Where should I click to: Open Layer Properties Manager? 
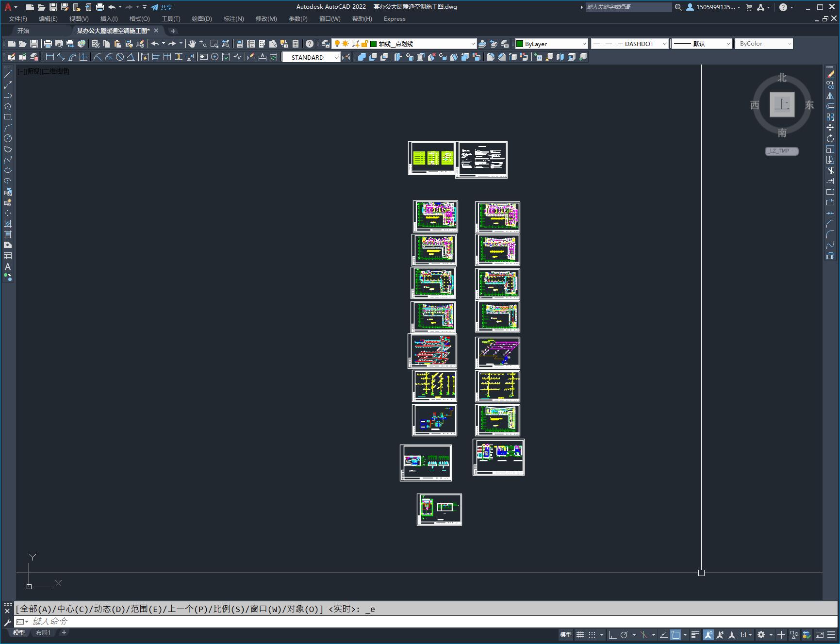(326, 44)
